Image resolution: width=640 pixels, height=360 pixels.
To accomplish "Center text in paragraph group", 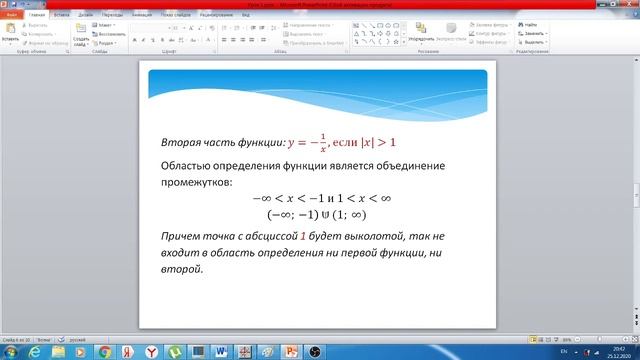I will click(x=233, y=40).
